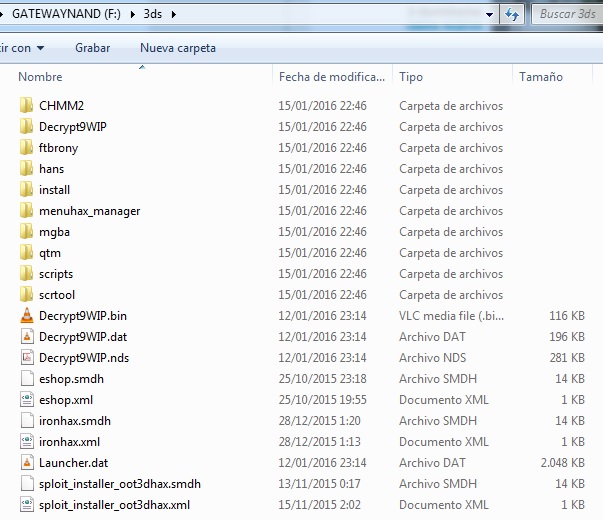
Task: Select the Launcher.dat file icon
Action: coord(27,463)
